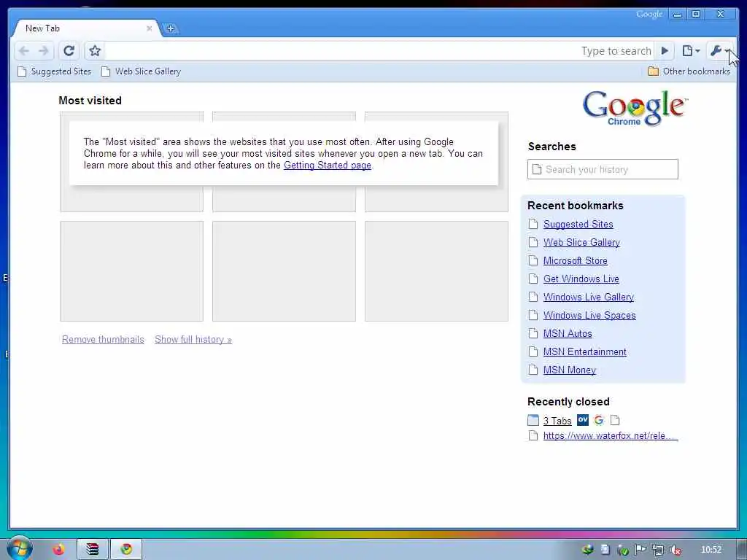Open Action Center flag tray icon
The height and width of the screenshot is (560, 747).
(x=640, y=550)
